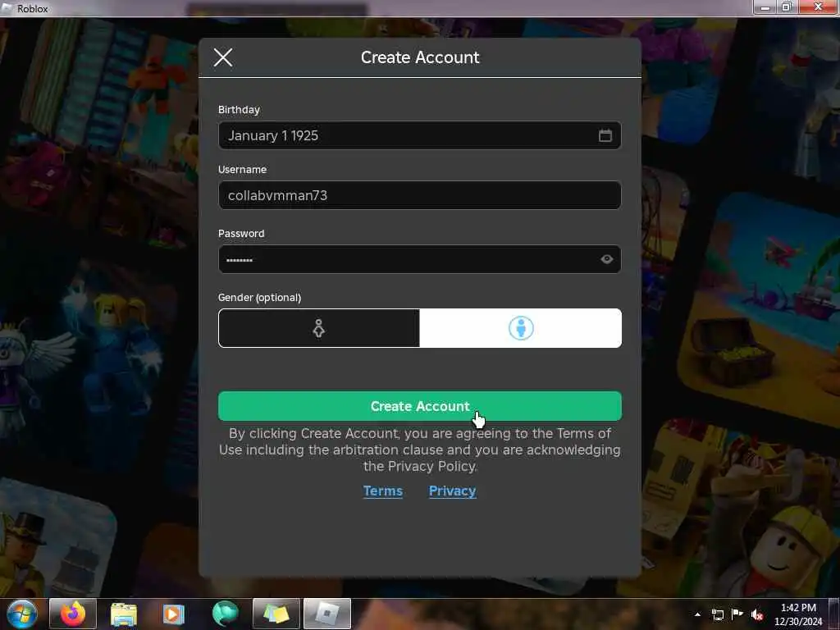Open the birthday calendar picker icon
This screenshot has width=840, height=630.
click(605, 135)
